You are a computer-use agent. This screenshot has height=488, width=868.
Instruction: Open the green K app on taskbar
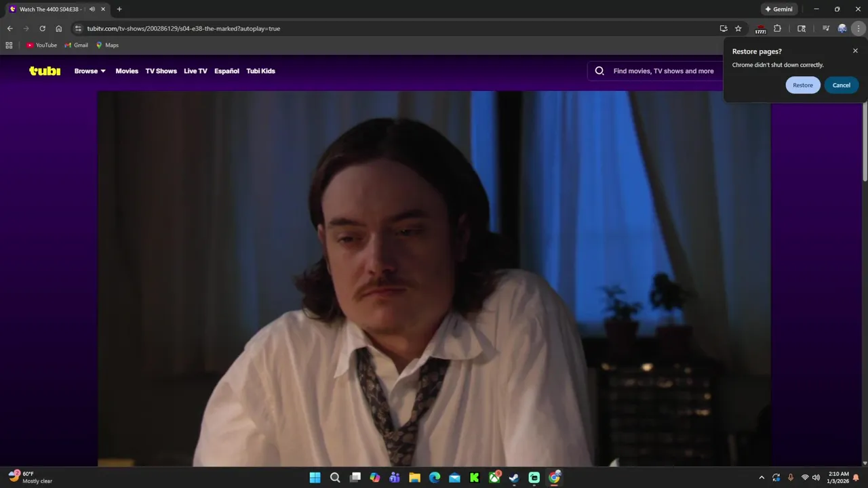(x=475, y=478)
